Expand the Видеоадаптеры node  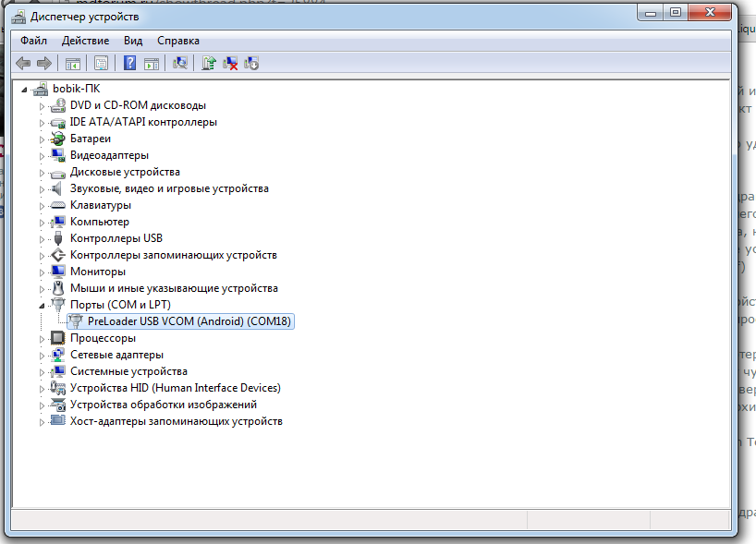coord(42,155)
